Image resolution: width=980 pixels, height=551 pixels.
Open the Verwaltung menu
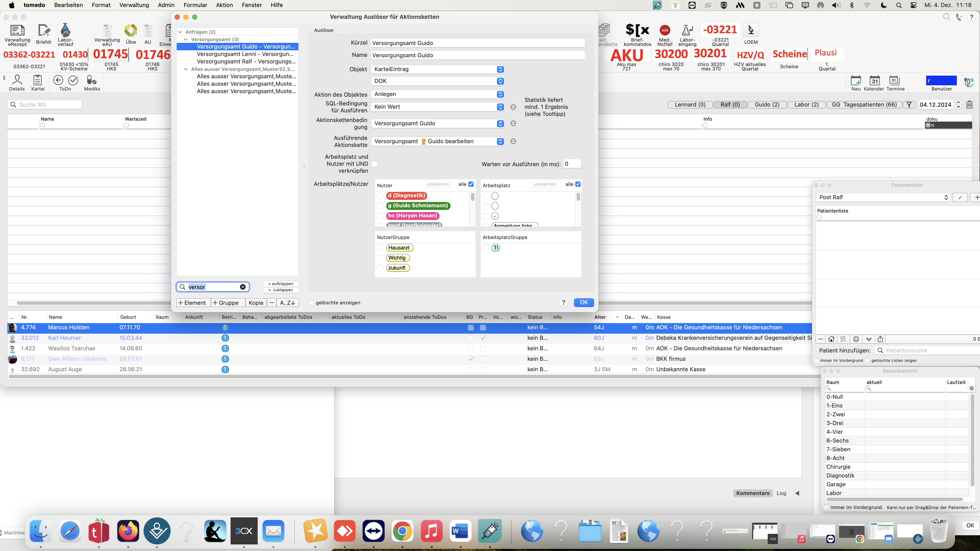tap(134, 5)
